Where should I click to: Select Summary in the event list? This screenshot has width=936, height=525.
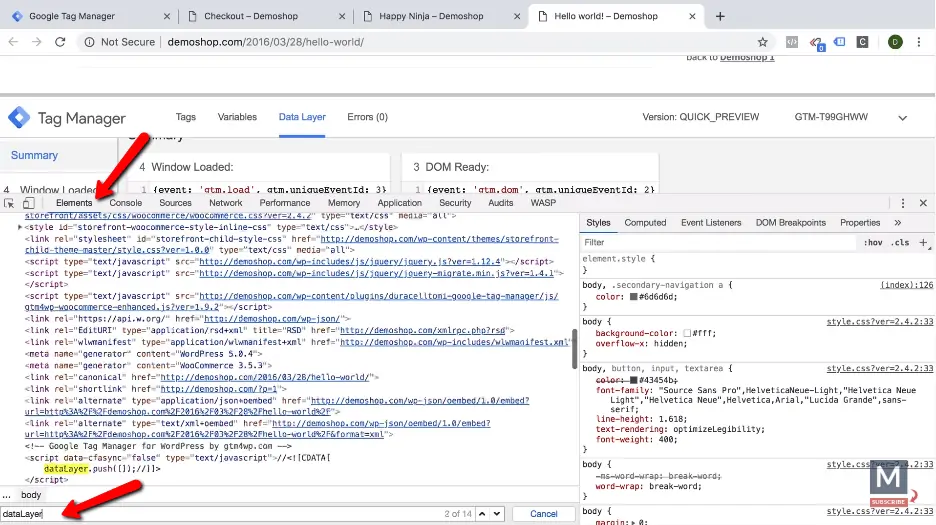34,155
